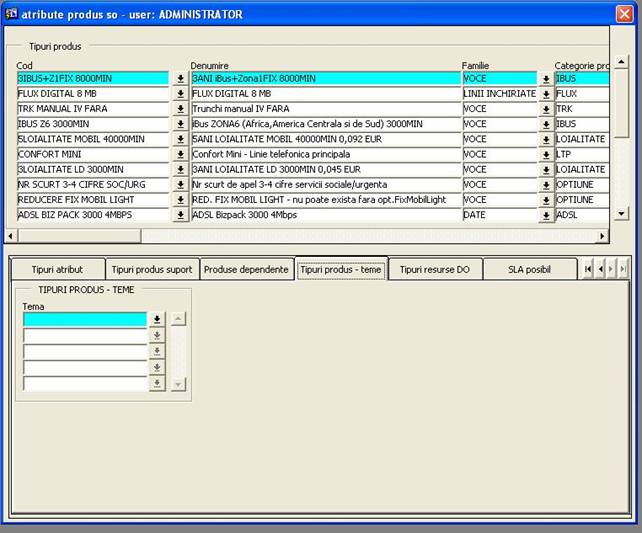The image size is (642, 533).
Task: Open value list for code ADSL BIZ PACK 3000 4MBPS
Action: click(180, 216)
